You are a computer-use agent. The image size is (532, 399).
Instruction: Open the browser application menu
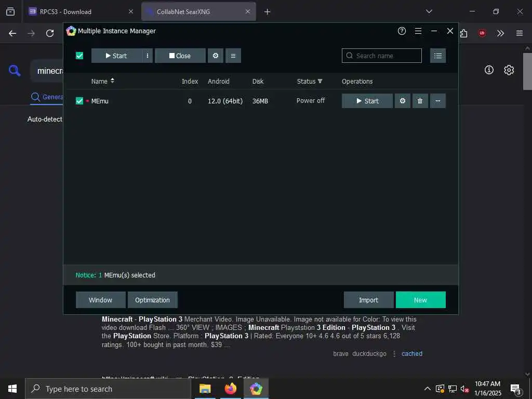click(520, 33)
